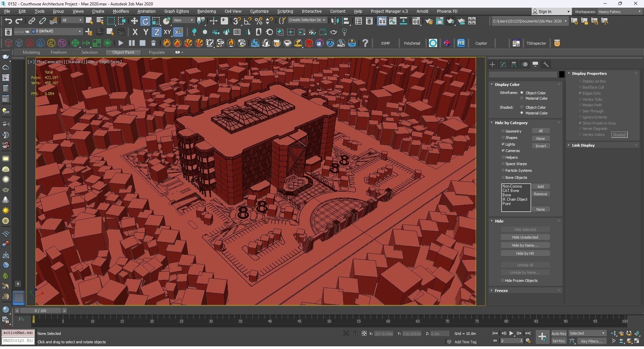Click the help question mark icon
Viewport: 644px width, 349px height.
(365, 43)
